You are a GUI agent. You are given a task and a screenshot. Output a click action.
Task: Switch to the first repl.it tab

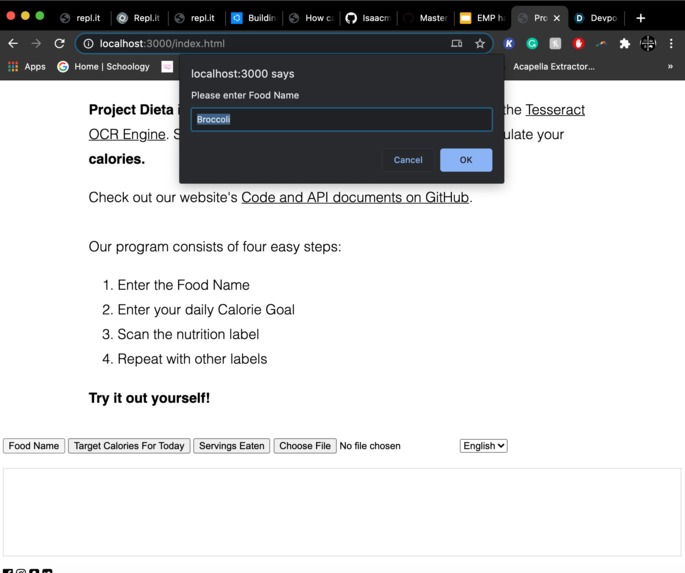point(80,18)
